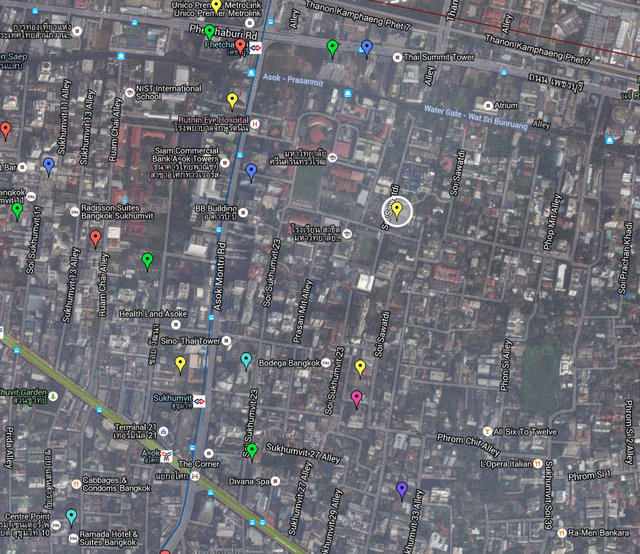
Task: Select blue pin left of Thai Summit Tower
Action: tap(367, 48)
